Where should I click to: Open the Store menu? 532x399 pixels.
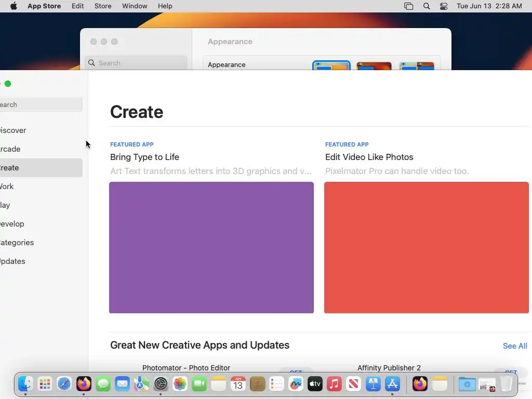click(x=103, y=6)
